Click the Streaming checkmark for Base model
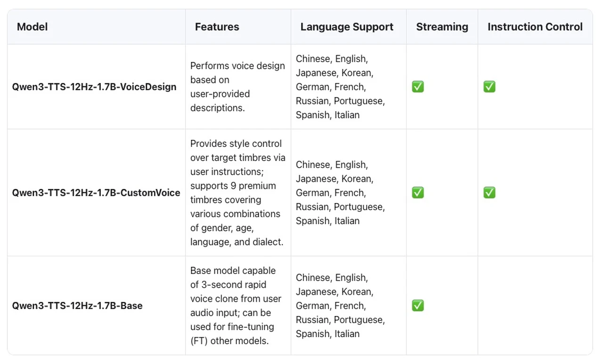The height and width of the screenshot is (364, 603). [417, 306]
